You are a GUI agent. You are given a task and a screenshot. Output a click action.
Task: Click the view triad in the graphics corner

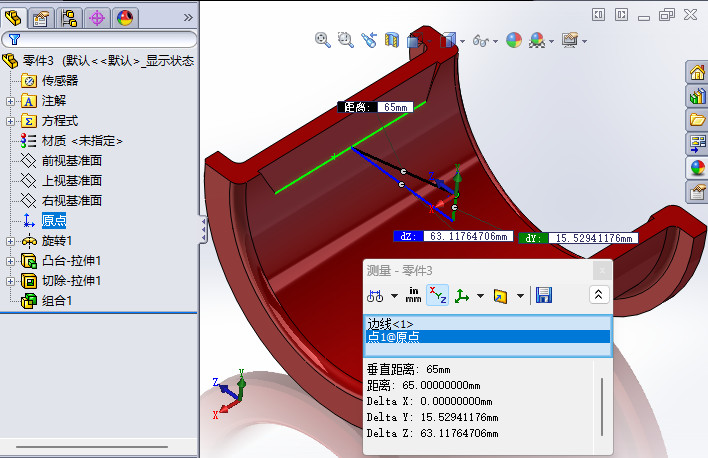[230, 393]
